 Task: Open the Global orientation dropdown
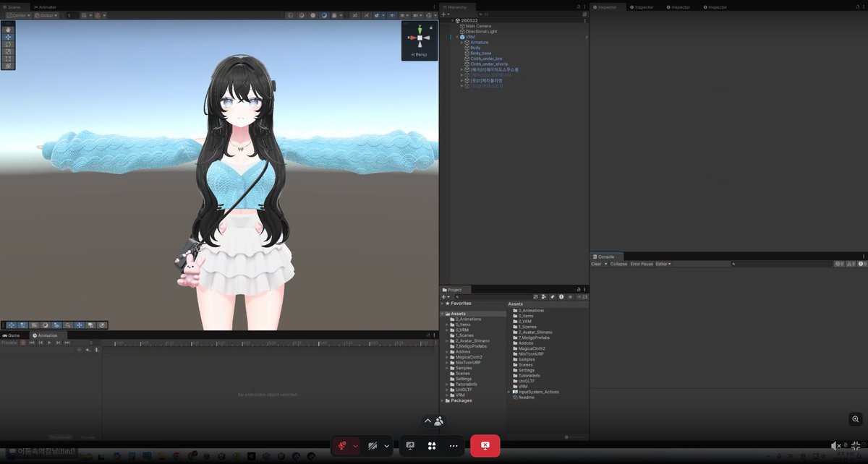tap(46, 15)
